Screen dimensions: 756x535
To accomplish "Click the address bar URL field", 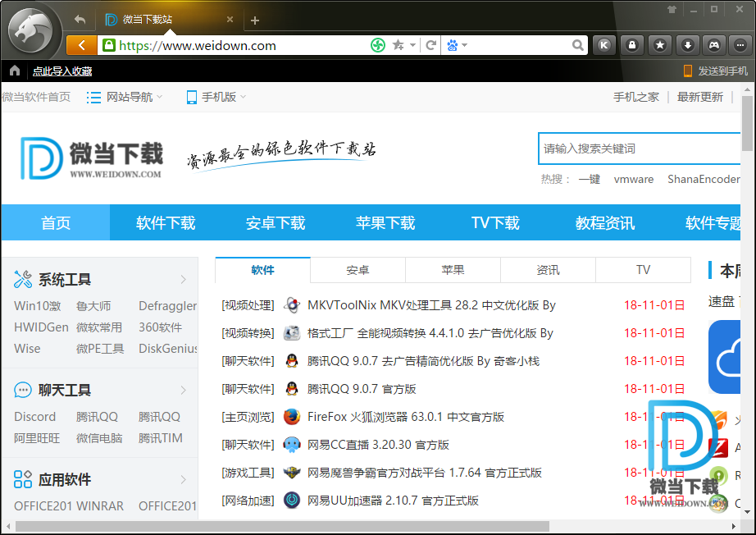I will point(241,45).
